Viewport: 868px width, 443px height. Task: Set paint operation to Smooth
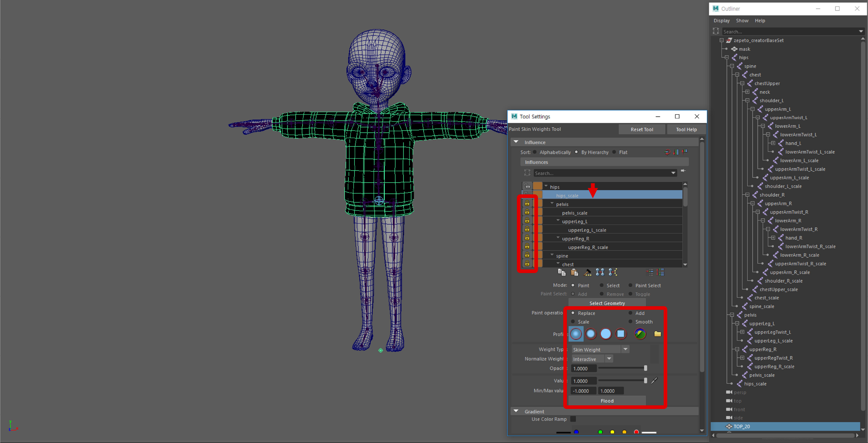pyautogui.click(x=631, y=322)
